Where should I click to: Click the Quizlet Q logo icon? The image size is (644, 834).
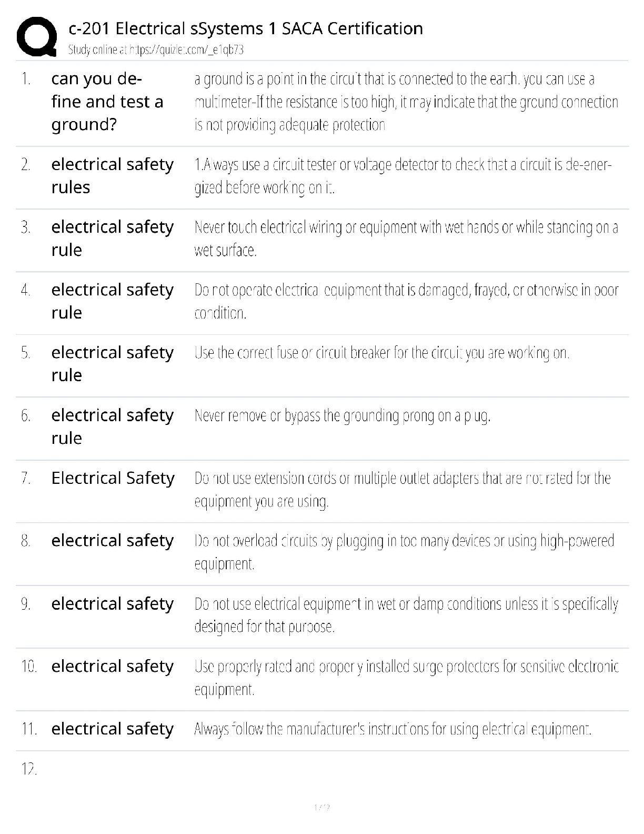pos(37,36)
